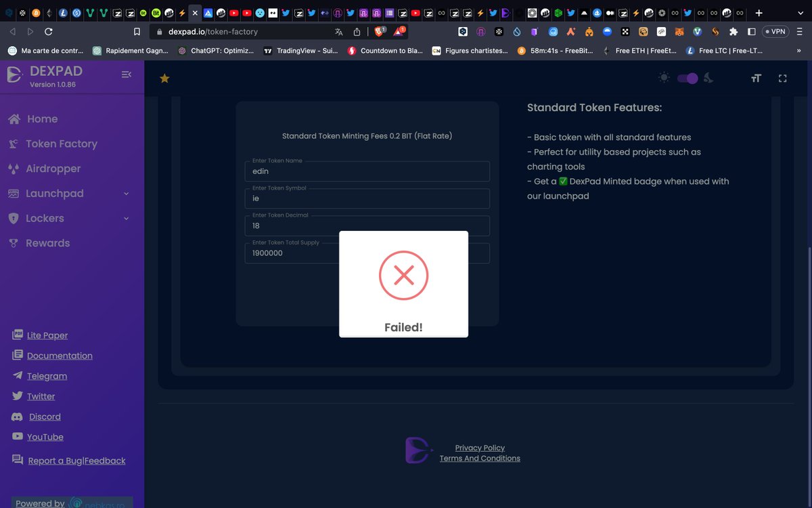Screen dimensions: 812x508
Task: Select the Lockers sidebar entry
Action: pyautogui.click(x=45, y=218)
